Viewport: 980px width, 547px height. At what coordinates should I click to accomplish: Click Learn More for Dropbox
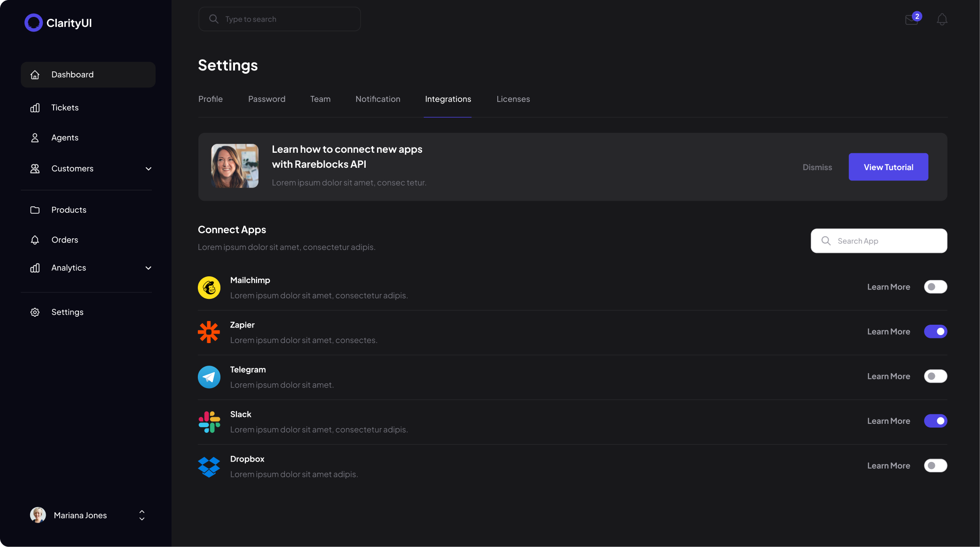click(x=889, y=466)
